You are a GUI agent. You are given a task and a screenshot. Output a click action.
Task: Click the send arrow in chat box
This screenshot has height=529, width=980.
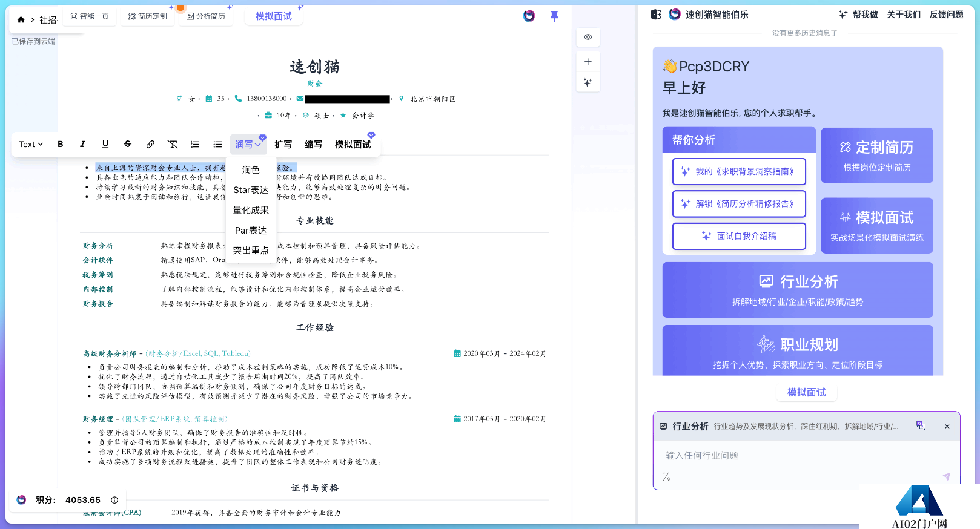947,477
